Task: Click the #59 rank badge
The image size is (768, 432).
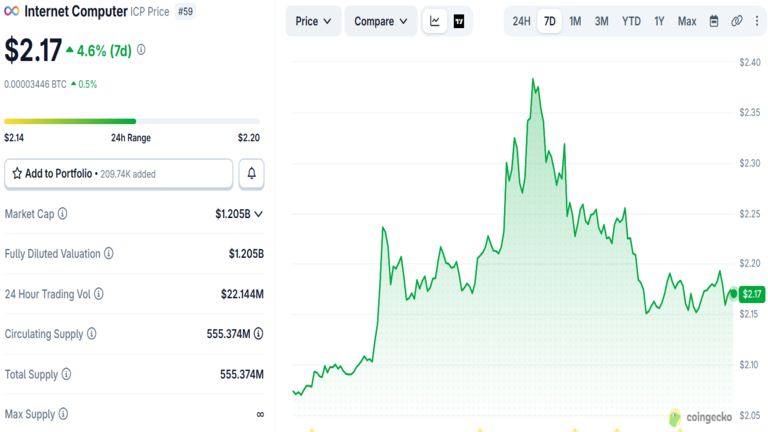Action: 185,11
